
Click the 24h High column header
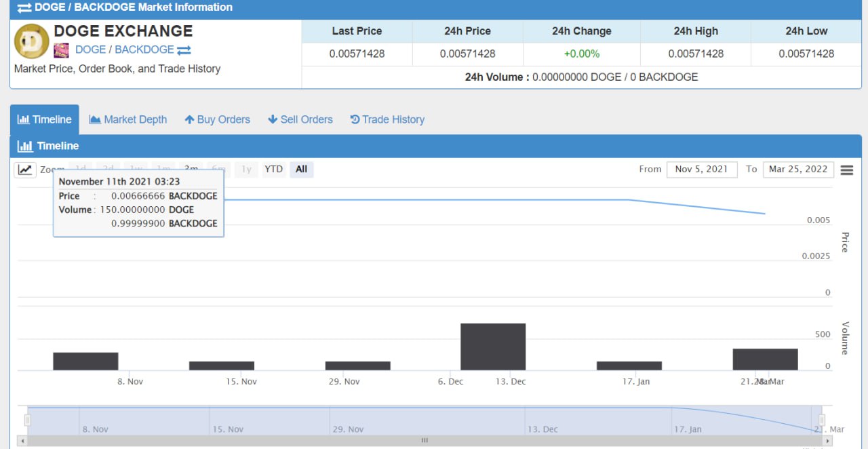click(696, 31)
